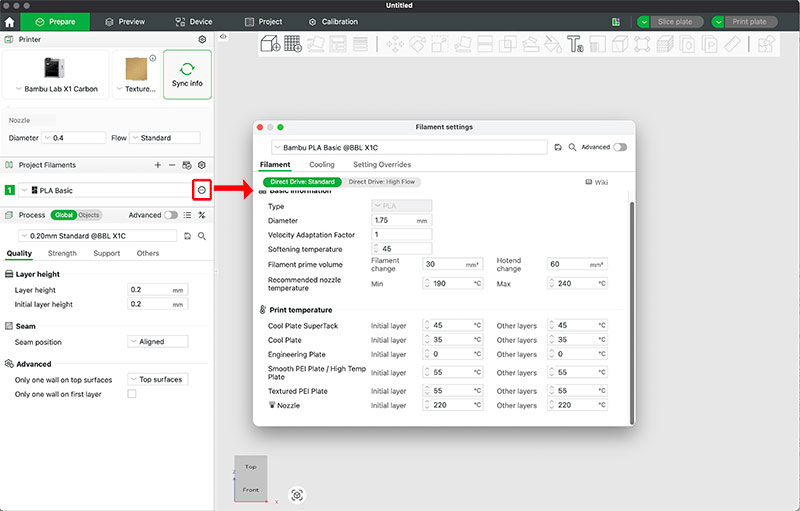800x511 pixels.
Task: Click the Slice plate button
Action: click(x=677, y=22)
